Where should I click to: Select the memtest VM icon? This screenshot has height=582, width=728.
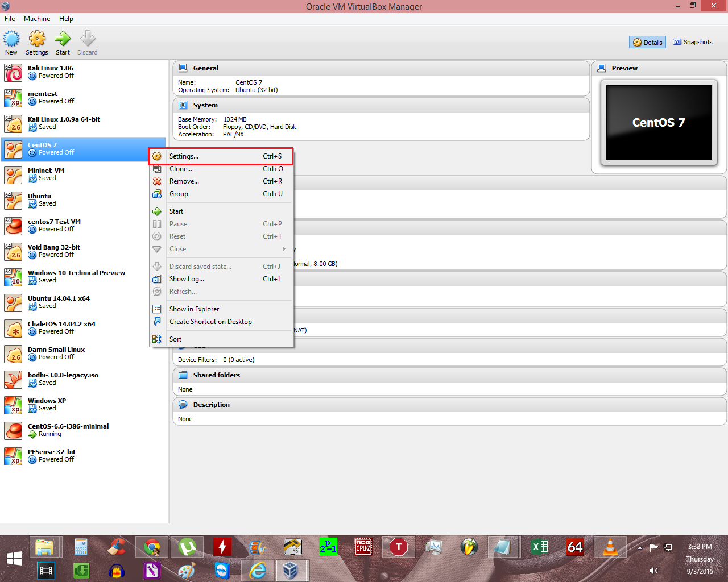point(13,98)
